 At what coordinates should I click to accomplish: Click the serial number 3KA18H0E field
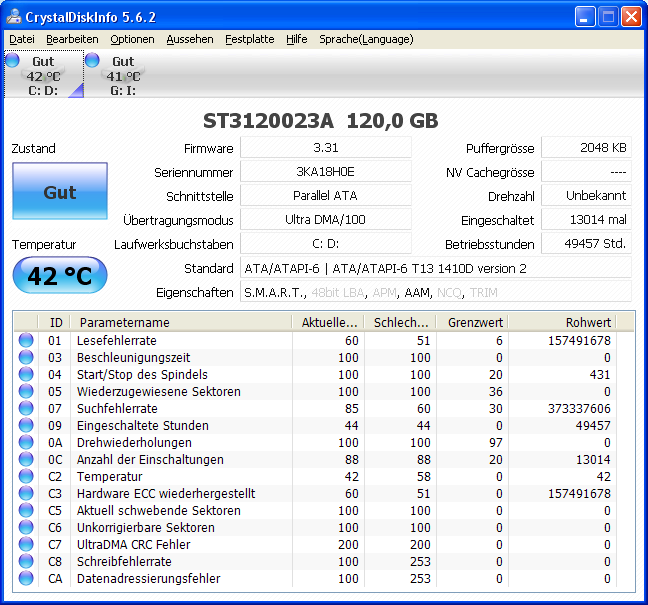point(326,171)
